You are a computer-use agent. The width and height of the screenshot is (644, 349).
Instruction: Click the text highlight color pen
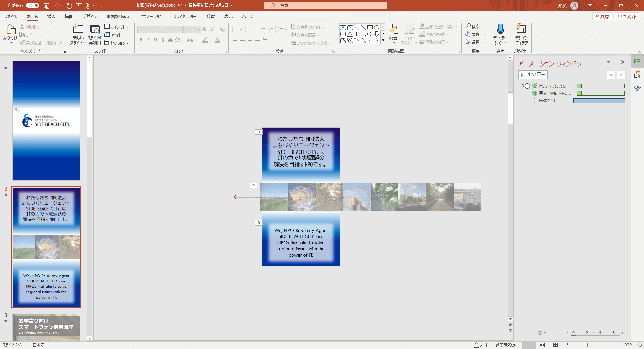(205, 40)
